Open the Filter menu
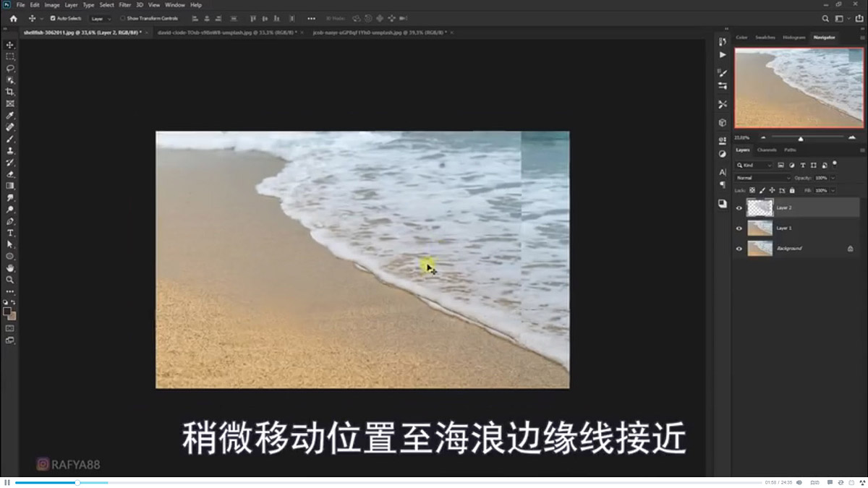The width and height of the screenshot is (868, 488). 125,4
